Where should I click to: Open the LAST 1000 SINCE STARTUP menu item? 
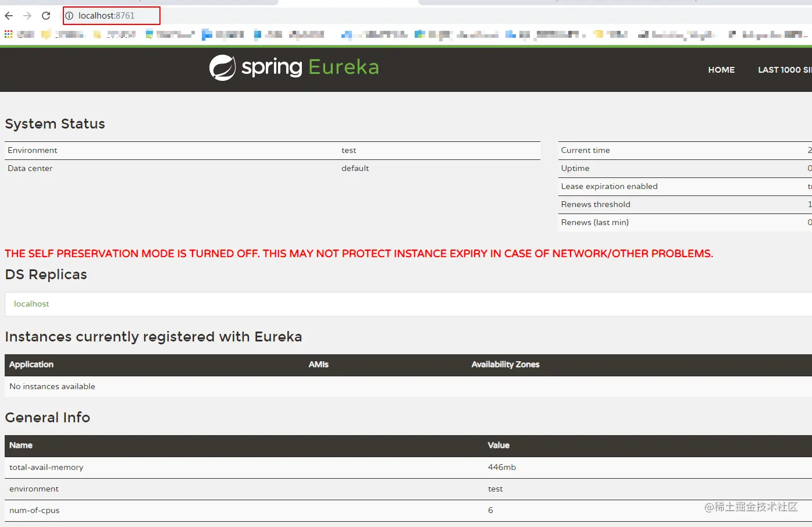tap(785, 70)
